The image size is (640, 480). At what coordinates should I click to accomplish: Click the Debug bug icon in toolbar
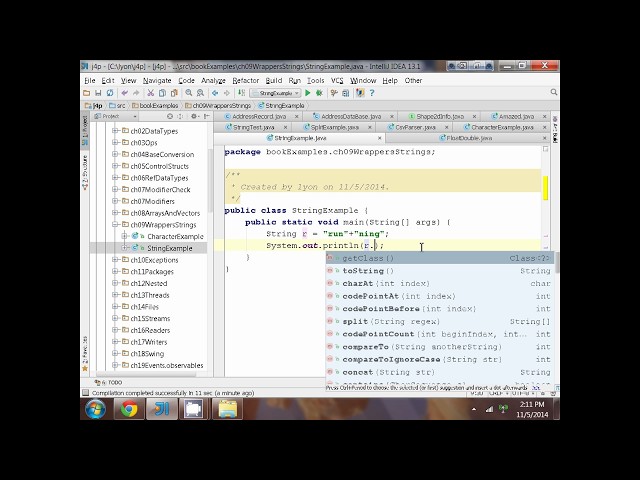pyautogui.click(x=319, y=93)
